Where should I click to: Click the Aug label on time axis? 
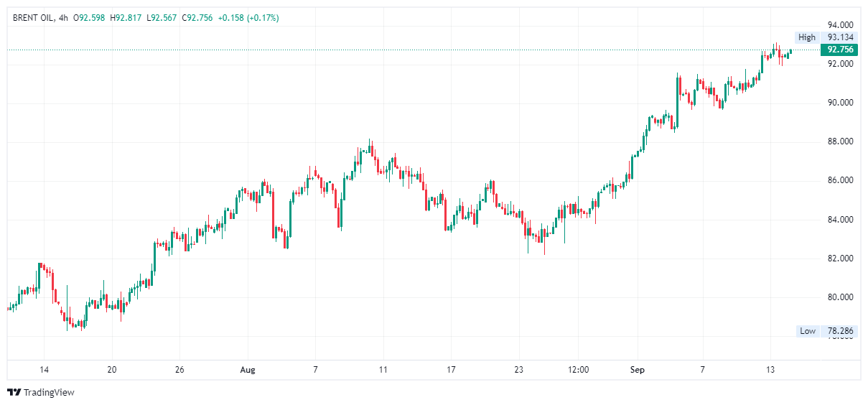coord(247,370)
